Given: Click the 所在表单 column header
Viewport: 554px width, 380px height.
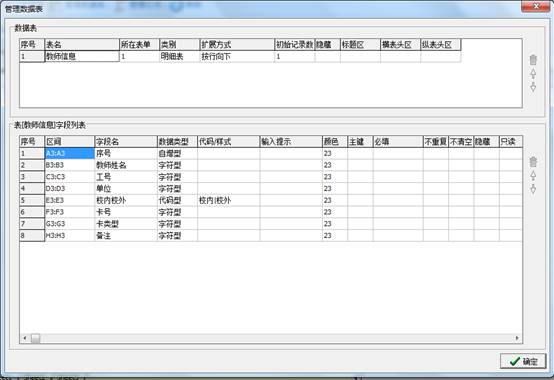Looking at the screenshot, I should (139, 44).
